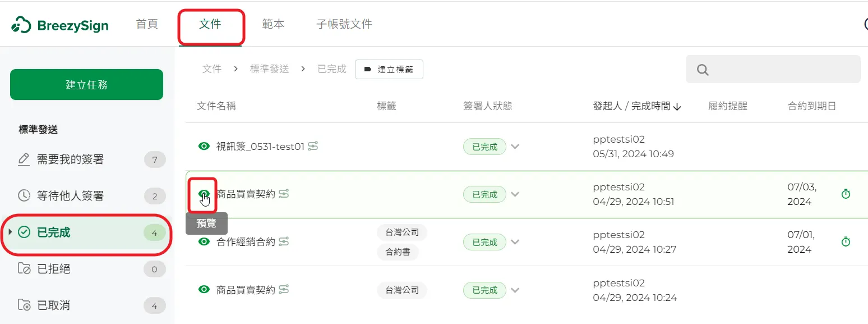
Task: Click the 已拒絕 folder icon in sidebar
Action: [x=24, y=269]
